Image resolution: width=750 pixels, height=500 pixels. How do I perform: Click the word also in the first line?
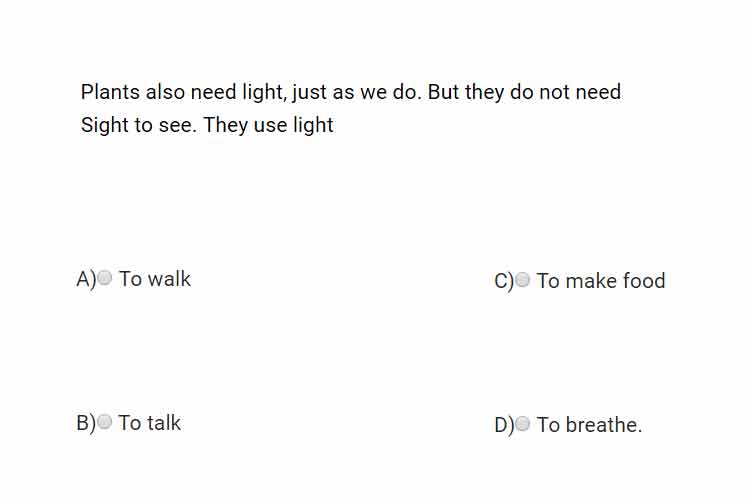click(x=165, y=92)
